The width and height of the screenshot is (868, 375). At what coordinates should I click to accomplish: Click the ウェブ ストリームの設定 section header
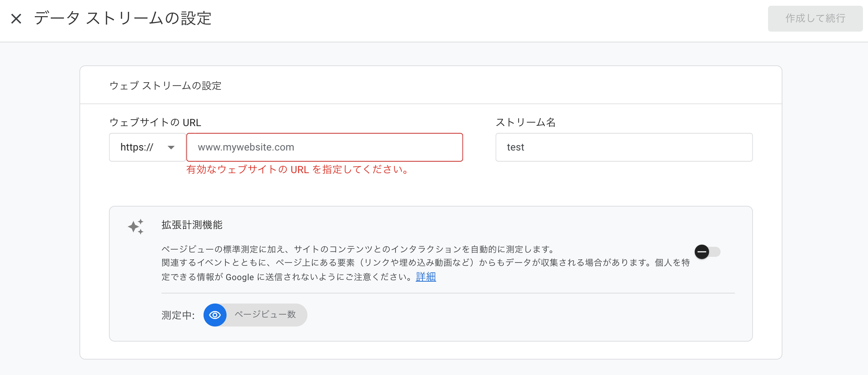[165, 86]
